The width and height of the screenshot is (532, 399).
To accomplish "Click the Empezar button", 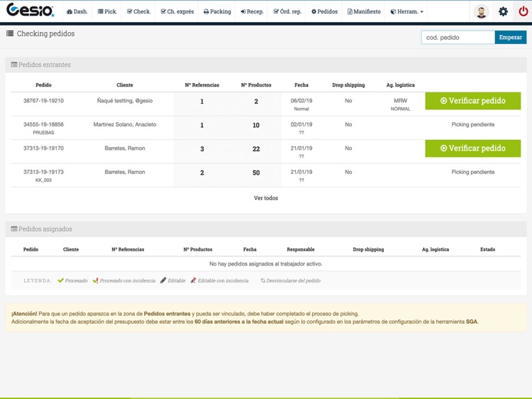I will coord(510,38).
